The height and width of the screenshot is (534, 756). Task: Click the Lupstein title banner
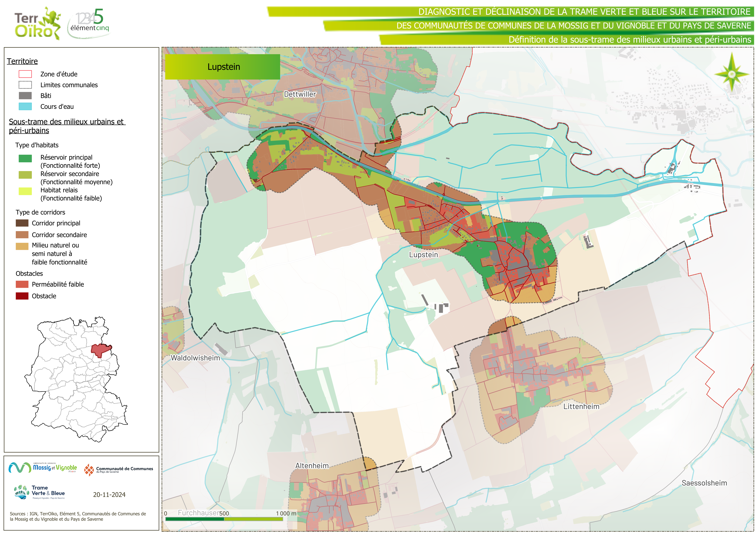pyautogui.click(x=223, y=67)
